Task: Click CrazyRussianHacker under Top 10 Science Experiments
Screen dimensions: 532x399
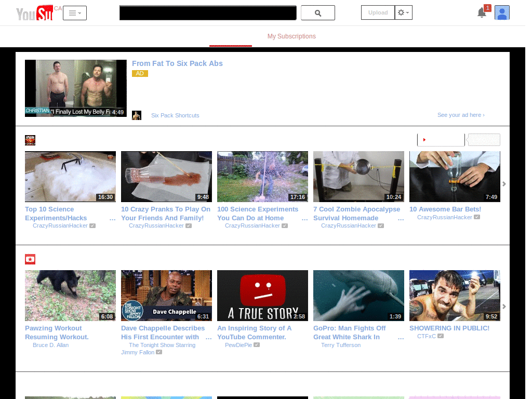Action: (60, 225)
